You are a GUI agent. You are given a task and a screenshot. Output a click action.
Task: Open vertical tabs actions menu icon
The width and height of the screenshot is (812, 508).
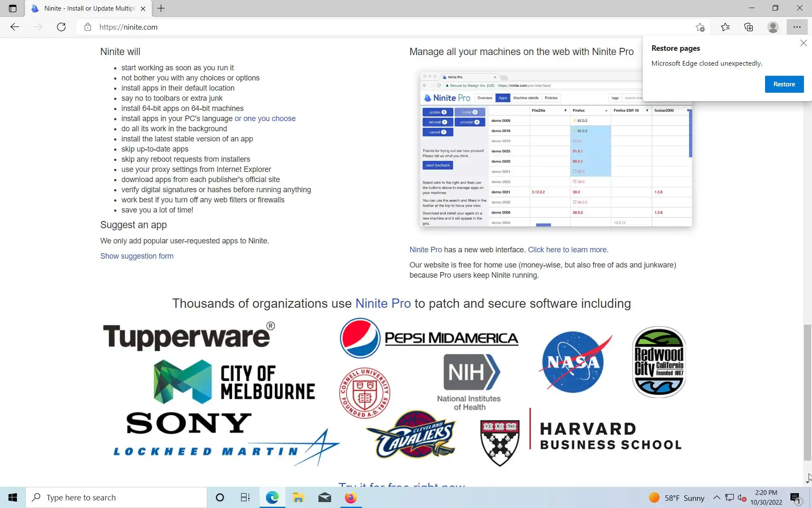[x=13, y=8]
